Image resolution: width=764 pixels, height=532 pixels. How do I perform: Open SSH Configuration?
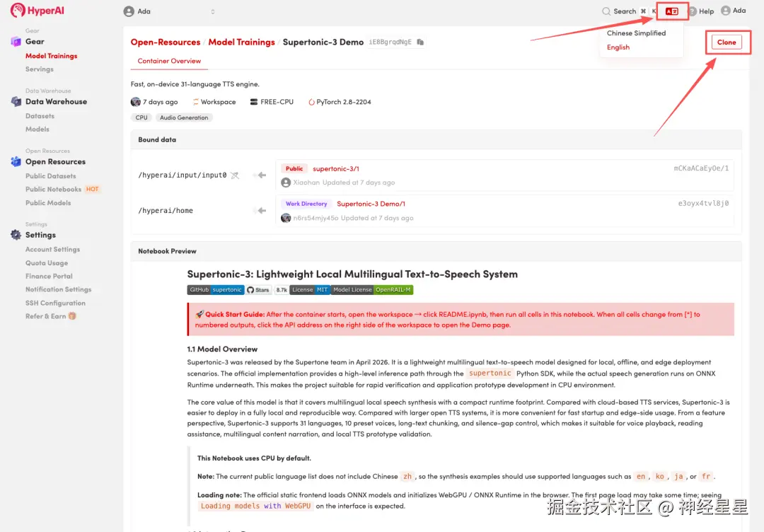tap(56, 303)
